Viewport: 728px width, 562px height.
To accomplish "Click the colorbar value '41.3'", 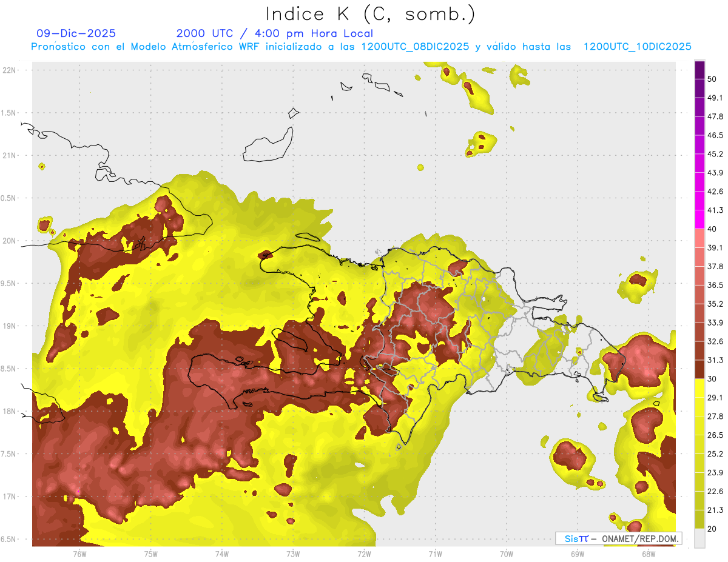I will (x=715, y=210).
